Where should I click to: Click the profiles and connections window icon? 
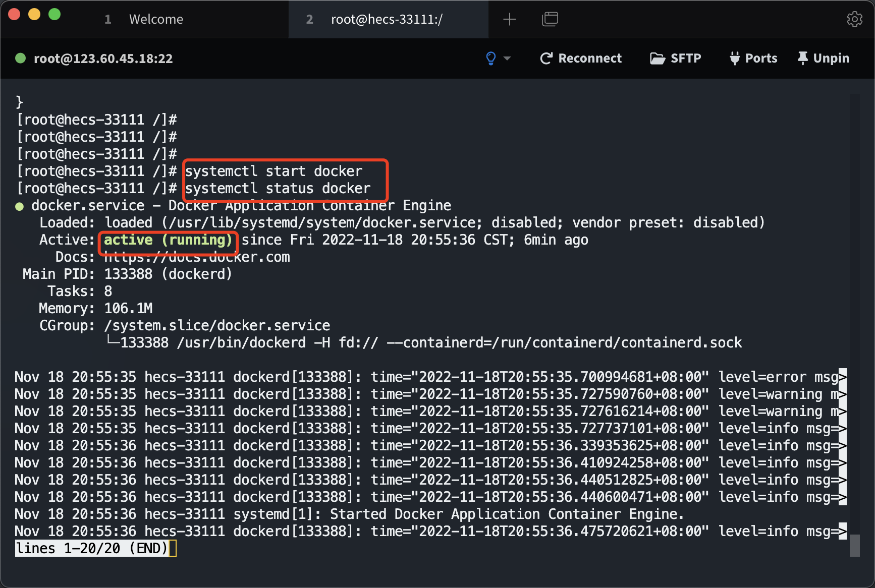[x=550, y=19]
